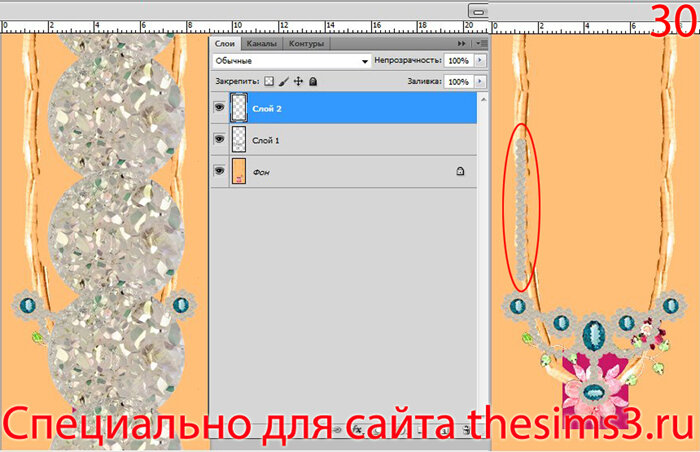Click the lock all padlock icon
Screen dimensions: 700x452
tap(311, 81)
